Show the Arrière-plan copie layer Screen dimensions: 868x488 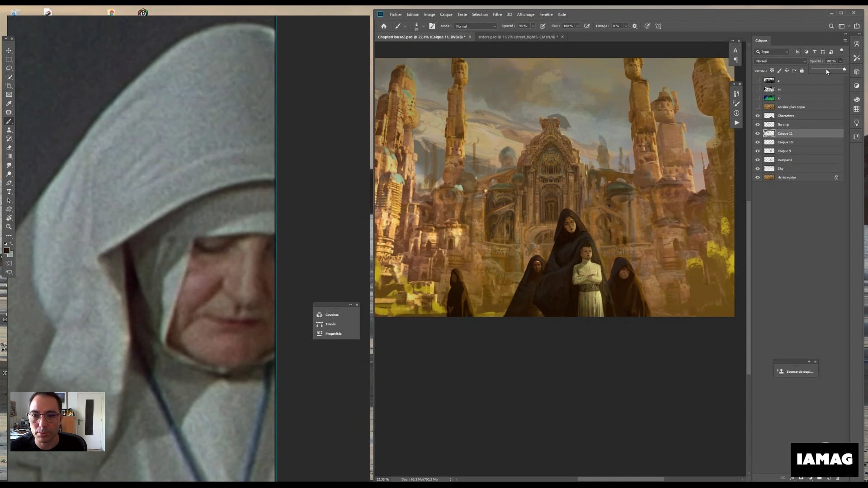tap(758, 107)
